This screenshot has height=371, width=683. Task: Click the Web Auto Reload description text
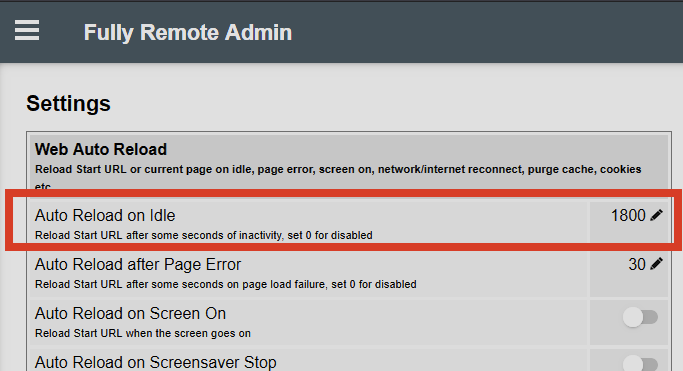tap(338, 177)
